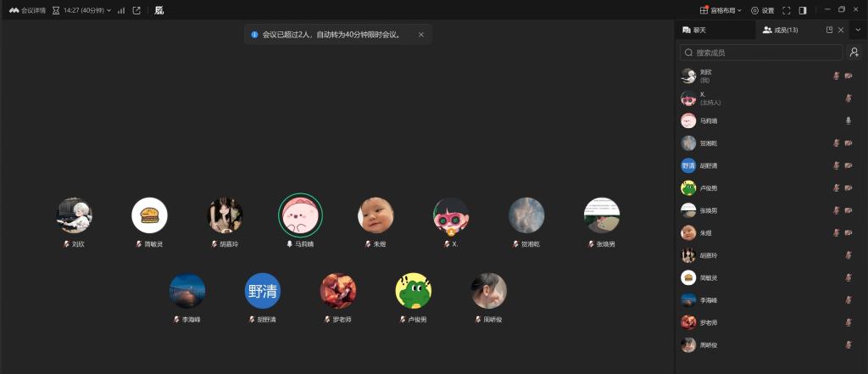
Task: Click the share/pop-out icon in top bar
Action: pos(136,10)
